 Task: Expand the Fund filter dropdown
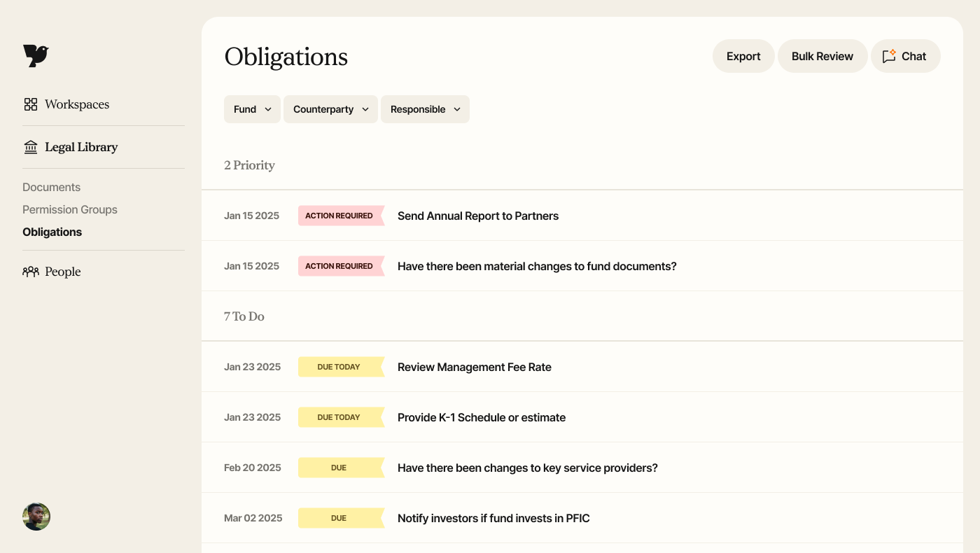[x=252, y=109]
